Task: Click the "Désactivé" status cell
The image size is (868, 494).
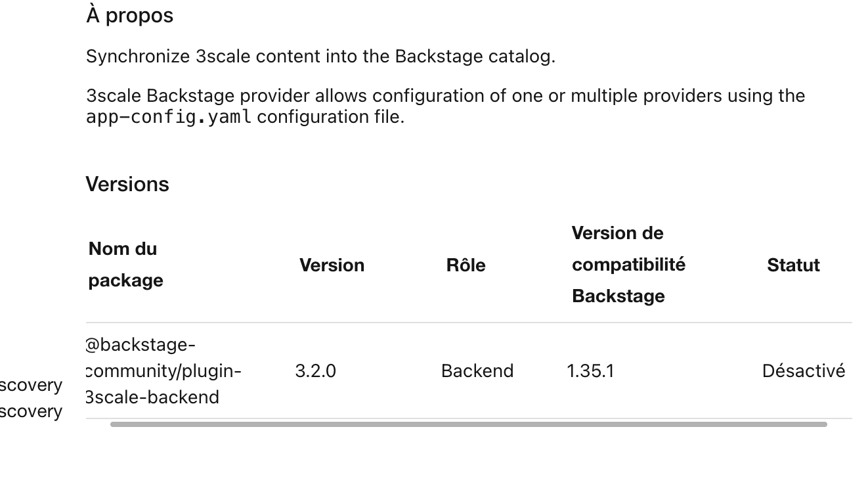Action: pyautogui.click(x=803, y=371)
